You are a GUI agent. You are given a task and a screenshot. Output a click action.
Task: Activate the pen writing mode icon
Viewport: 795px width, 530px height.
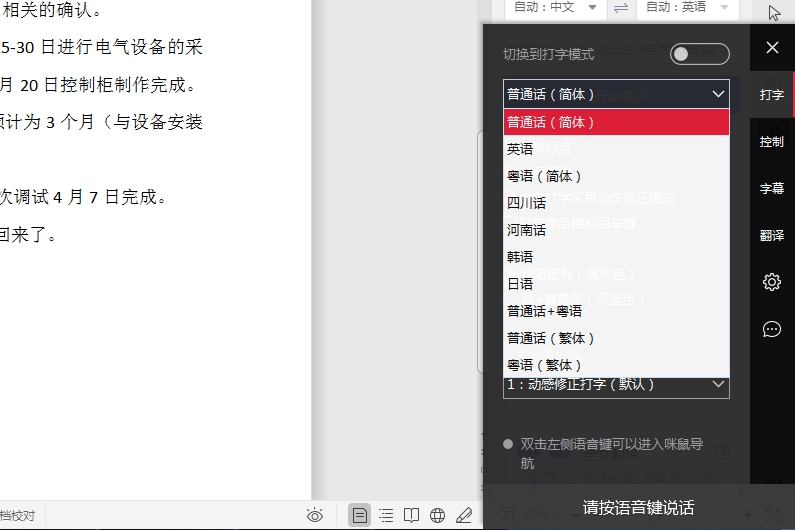(464, 516)
